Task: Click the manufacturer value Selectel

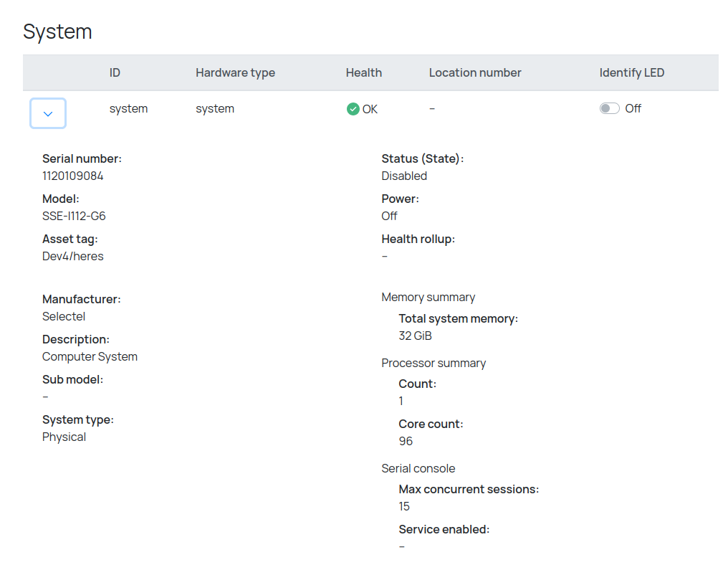Action: point(64,316)
